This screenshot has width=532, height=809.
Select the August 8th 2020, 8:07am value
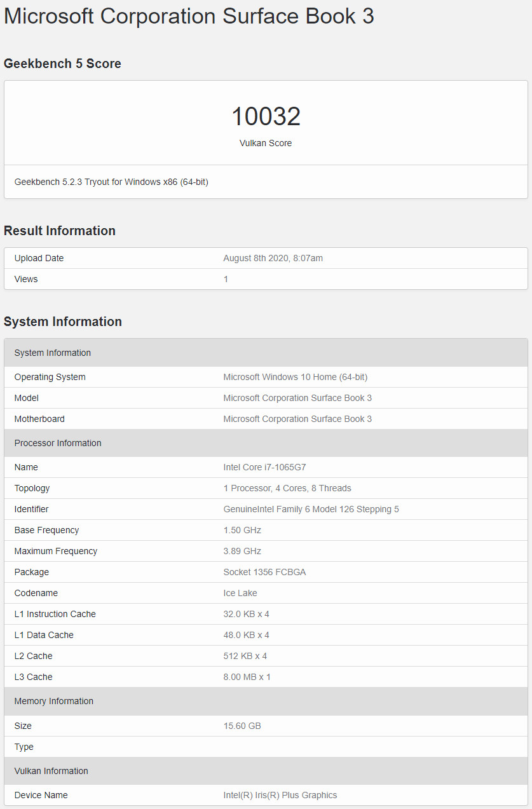point(273,258)
